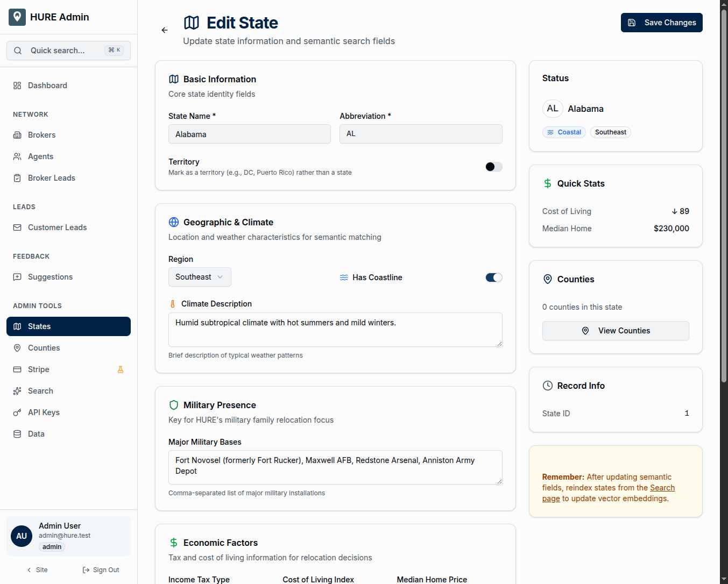
Task: Click the API Keys icon
Action: point(17,412)
